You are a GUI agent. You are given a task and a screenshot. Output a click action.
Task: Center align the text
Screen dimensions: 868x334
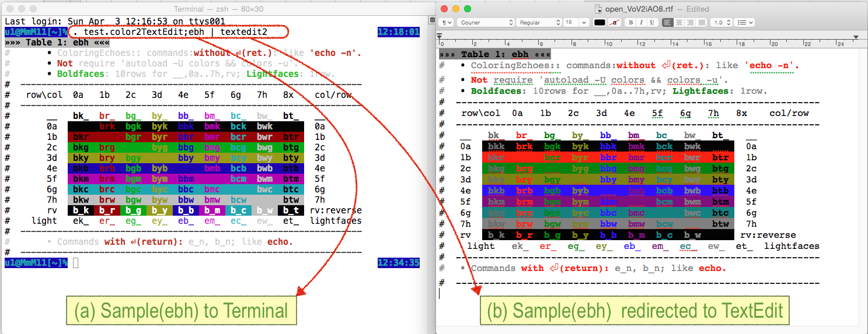(x=679, y=23)
